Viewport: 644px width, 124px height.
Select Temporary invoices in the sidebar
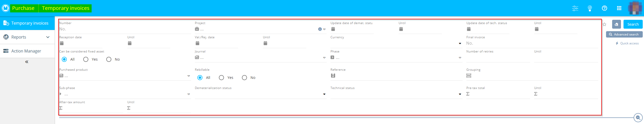[x=30, y=23]
